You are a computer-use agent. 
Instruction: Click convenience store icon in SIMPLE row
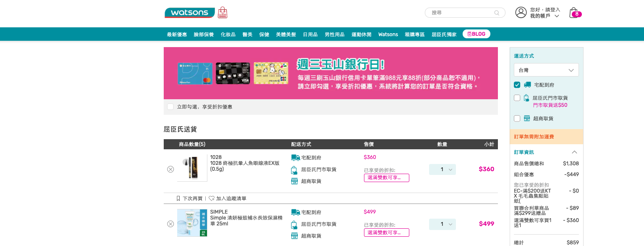(294, 236)
